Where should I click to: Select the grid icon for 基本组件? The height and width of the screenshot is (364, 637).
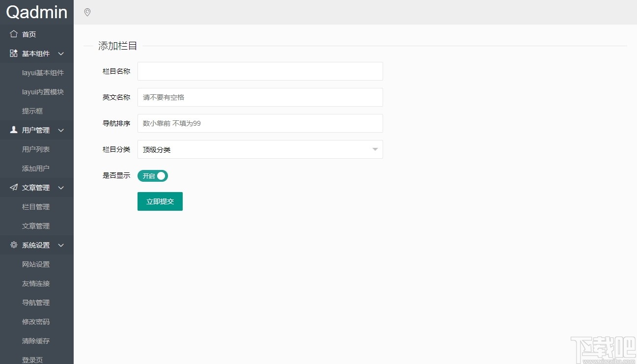(x=13, y=54)
